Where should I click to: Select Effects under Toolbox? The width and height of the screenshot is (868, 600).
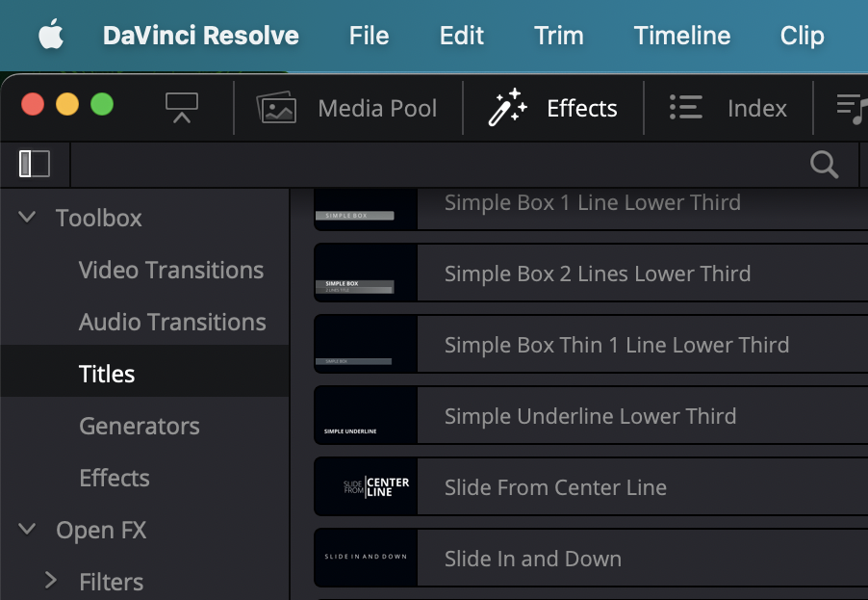pyautogui.click(x=115, y=478)
